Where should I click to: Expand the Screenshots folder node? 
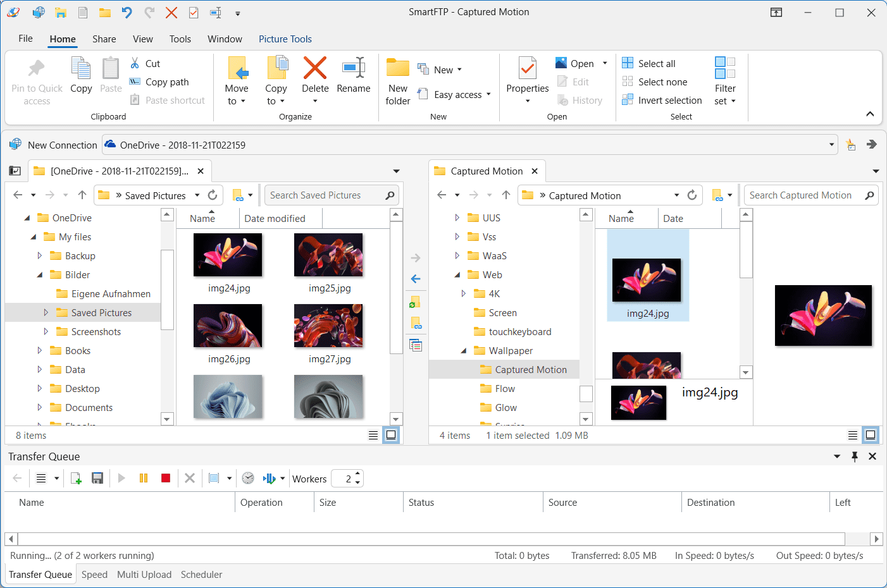pos(46,332)
